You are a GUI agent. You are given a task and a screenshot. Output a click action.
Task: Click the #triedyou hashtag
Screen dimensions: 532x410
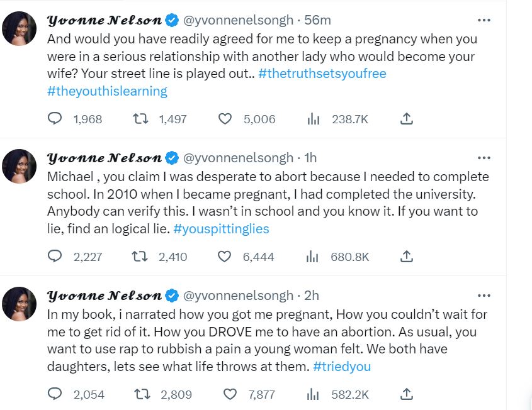(342, 367)
